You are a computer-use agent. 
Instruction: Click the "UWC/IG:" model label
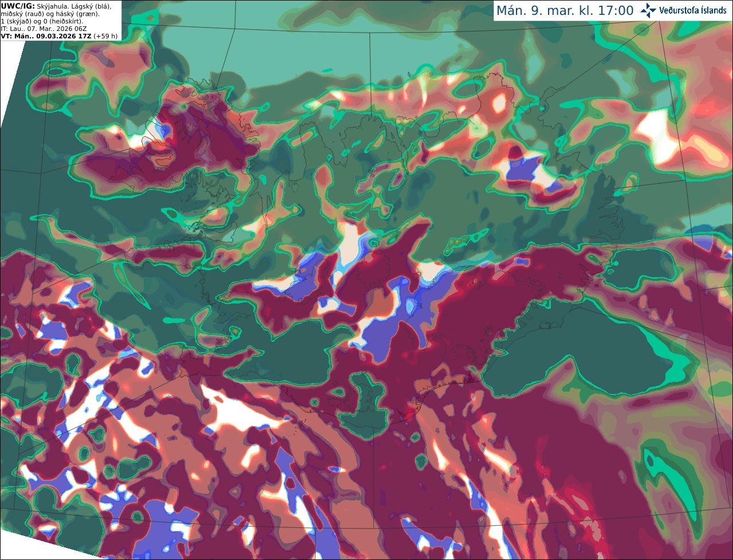click(x=18, y=6)
